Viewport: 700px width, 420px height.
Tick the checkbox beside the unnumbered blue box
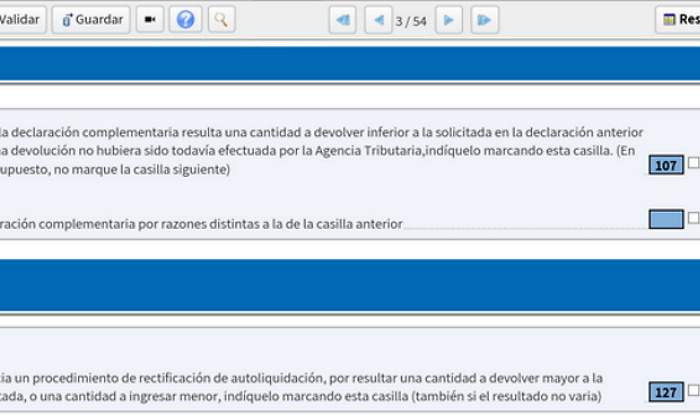[694, 218]
